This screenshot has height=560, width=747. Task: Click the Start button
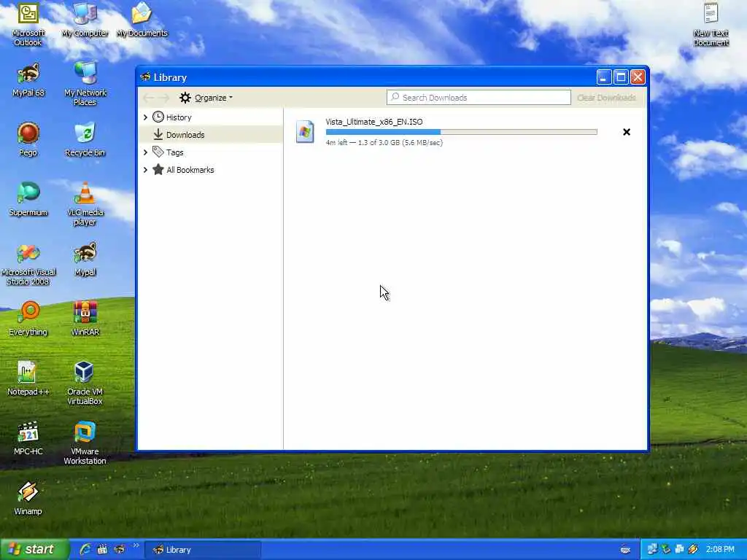click(34, 549)
